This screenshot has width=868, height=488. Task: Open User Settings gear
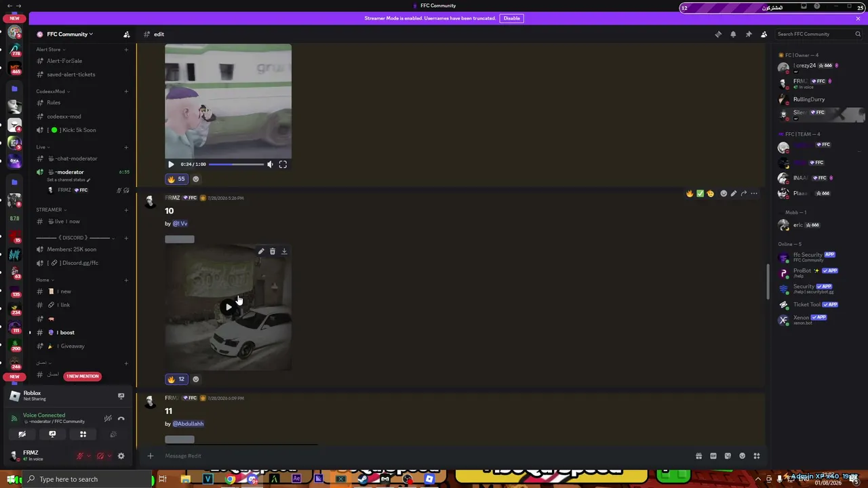coord(121,456)
